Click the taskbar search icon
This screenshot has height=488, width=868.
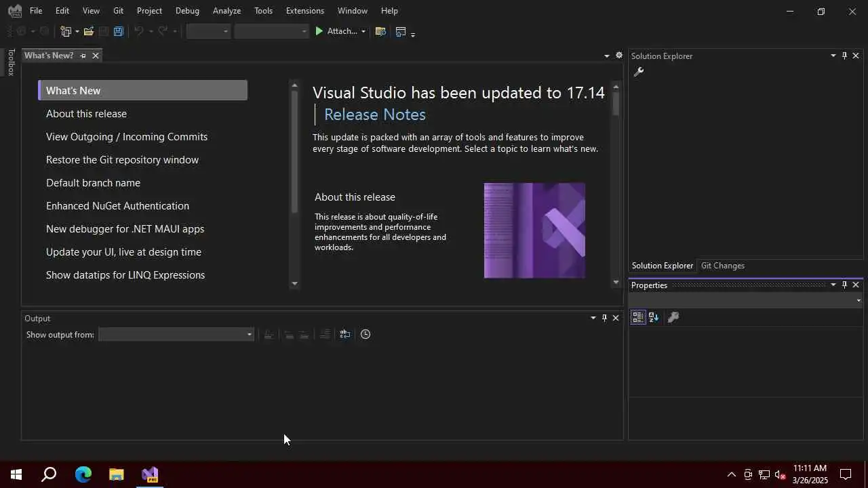[x=49, y=474]
